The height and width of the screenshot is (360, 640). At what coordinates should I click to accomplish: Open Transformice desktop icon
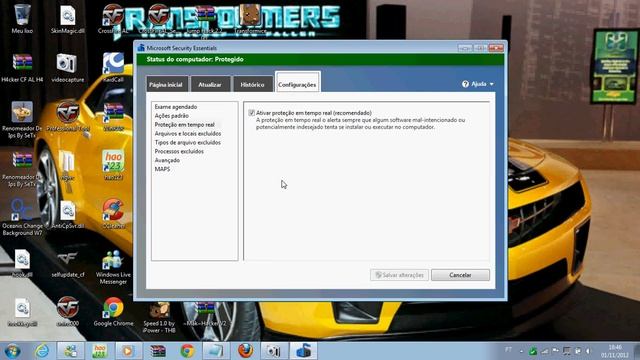[250, 18]
